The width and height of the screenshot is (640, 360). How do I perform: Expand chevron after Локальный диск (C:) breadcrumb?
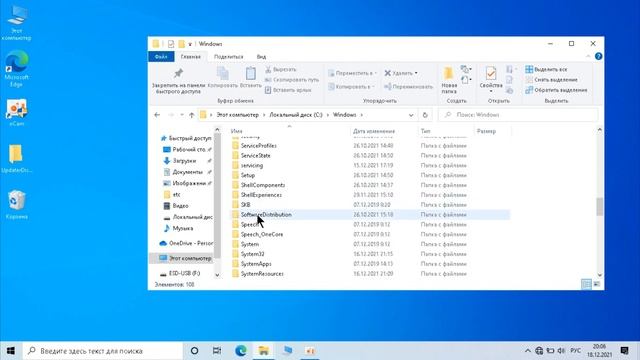pyautogui.click(x=328, y=115)
